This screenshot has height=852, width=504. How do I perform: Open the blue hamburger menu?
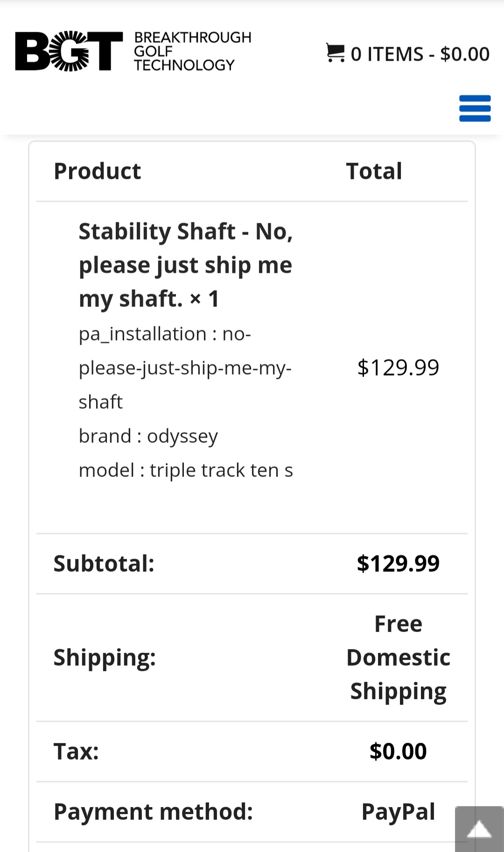coord(475,108)
